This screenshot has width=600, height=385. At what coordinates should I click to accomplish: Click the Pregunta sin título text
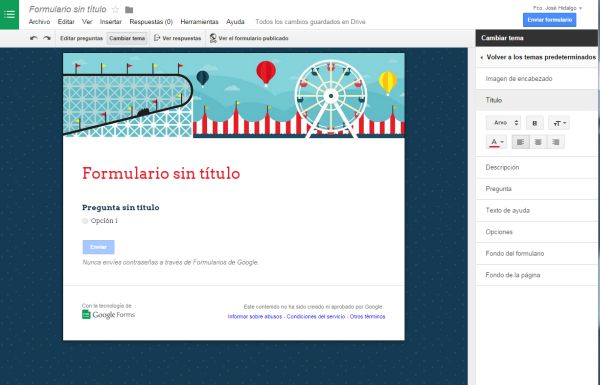(121, 207)
